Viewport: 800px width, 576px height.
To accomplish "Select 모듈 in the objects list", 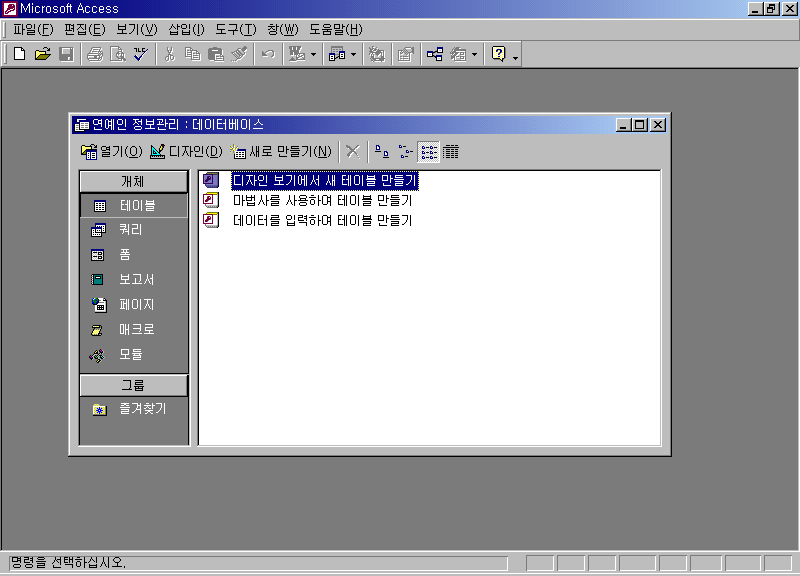I will [x=134, y=354].
